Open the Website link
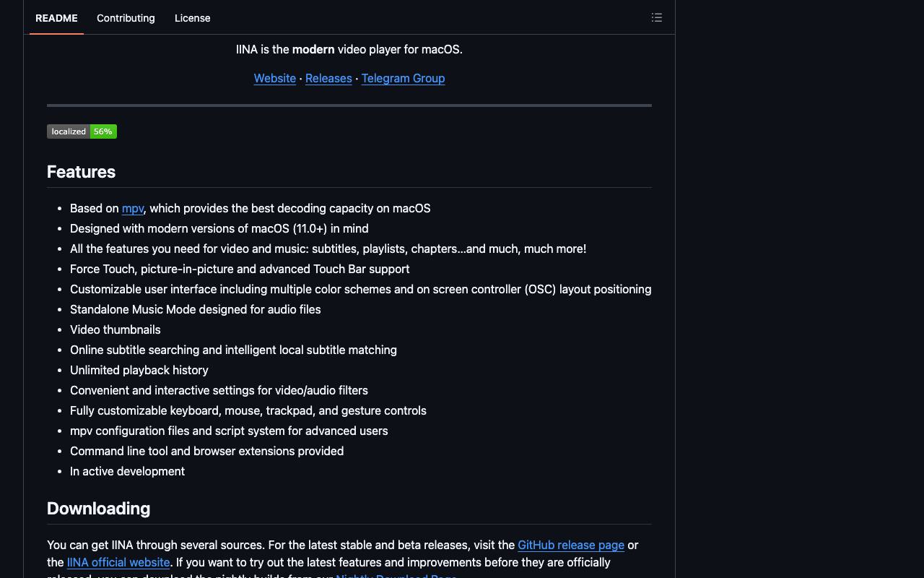Image resolution: width=924 pixels, height=578 pixels. pyautogui.click(x=275, y=78)
